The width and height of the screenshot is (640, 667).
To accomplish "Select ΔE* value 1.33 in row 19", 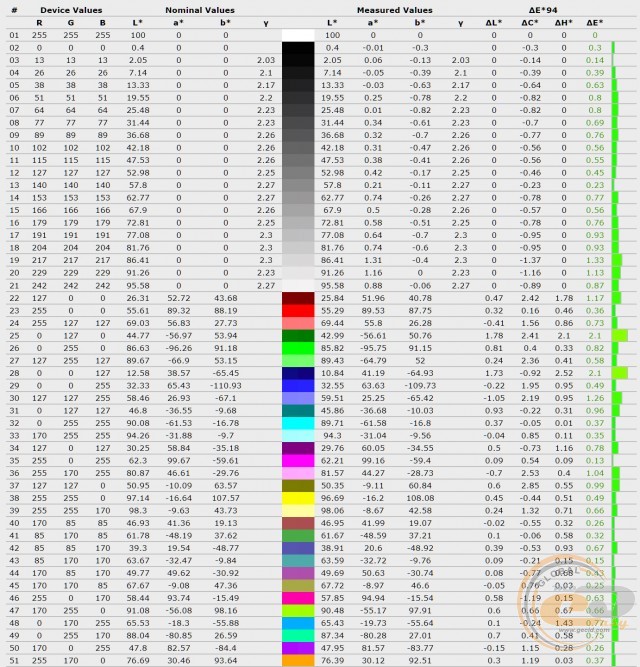I will click(x=595, y=260).
